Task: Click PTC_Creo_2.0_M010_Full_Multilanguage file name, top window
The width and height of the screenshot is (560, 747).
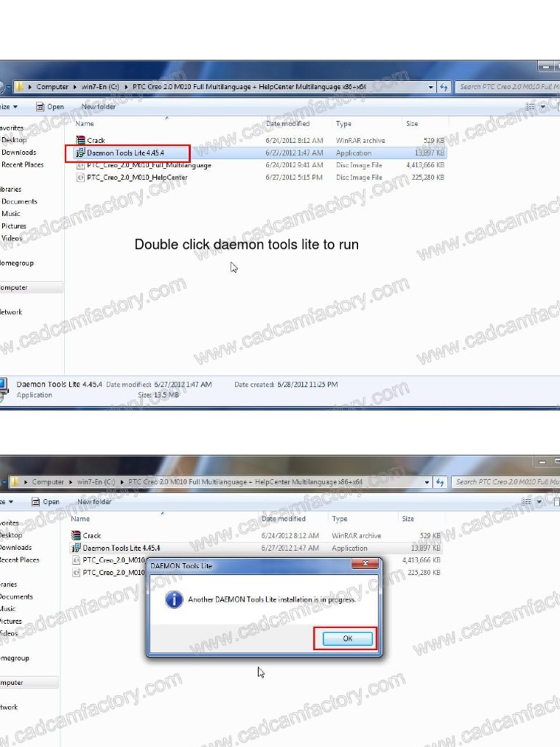Action: [x=149, y=166]
